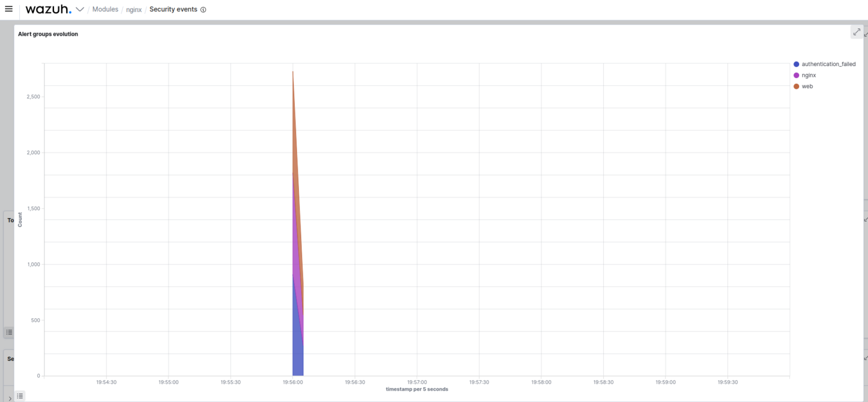This screenshot has width=868, height=402.
Task: Click the wazuh logo
Action: point(48,10)
